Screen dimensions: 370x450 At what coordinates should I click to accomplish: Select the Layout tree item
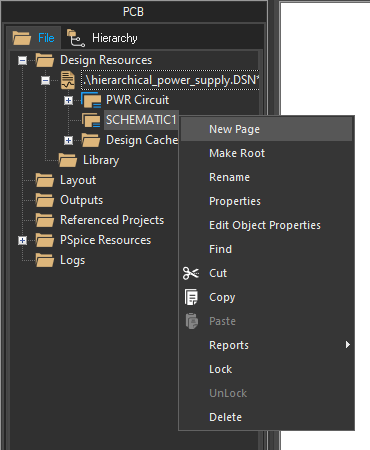coord(78,180)
